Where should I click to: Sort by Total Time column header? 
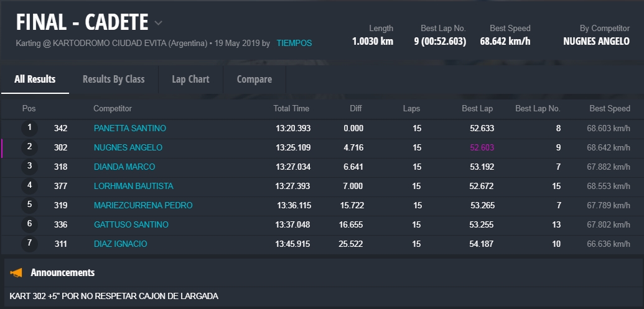click(x=291, y=109)
